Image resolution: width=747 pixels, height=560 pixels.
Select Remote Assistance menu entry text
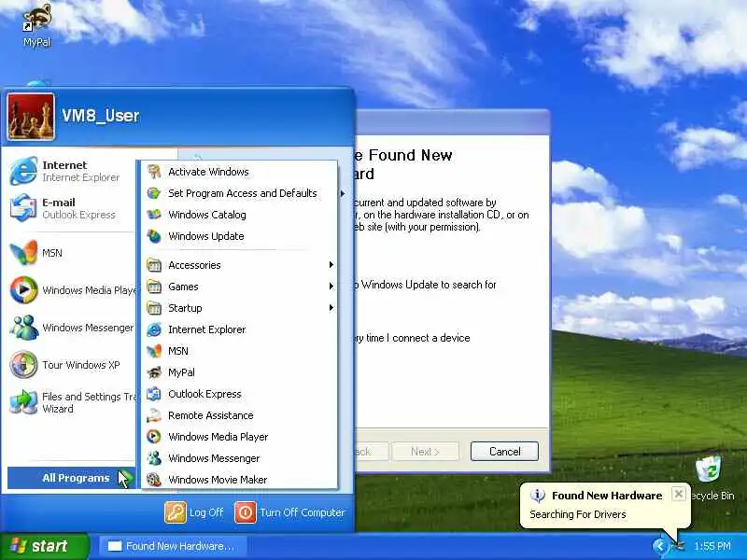tap(211, 415)
